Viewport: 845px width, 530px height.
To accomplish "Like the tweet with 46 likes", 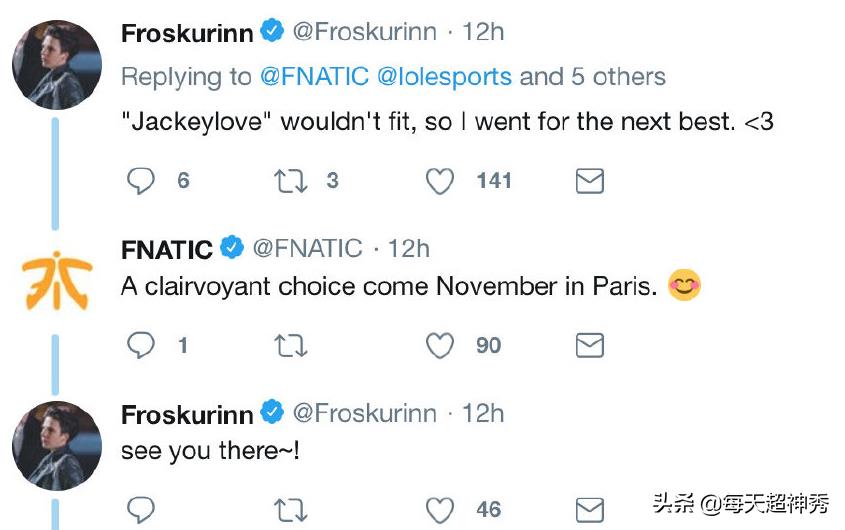I will [440, 509].
